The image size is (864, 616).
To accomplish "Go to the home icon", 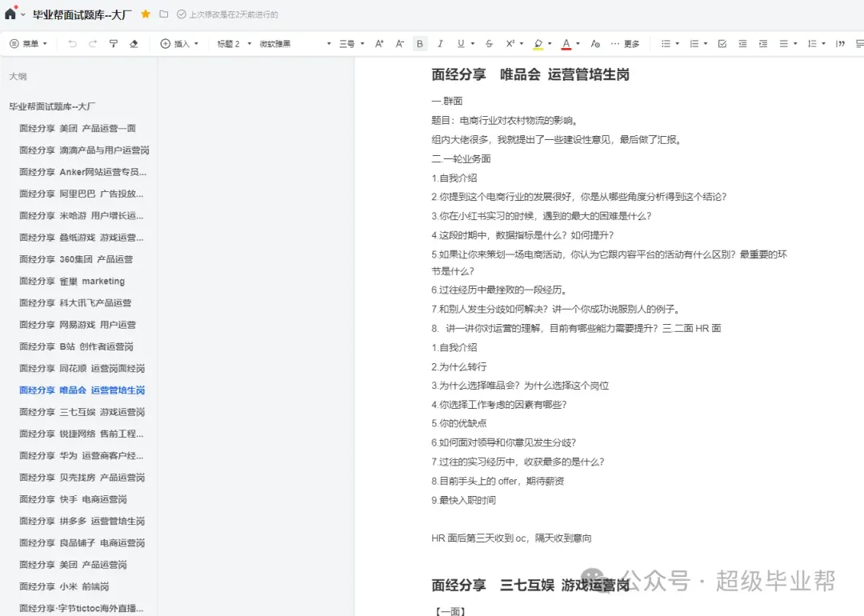I will [10, 14].
